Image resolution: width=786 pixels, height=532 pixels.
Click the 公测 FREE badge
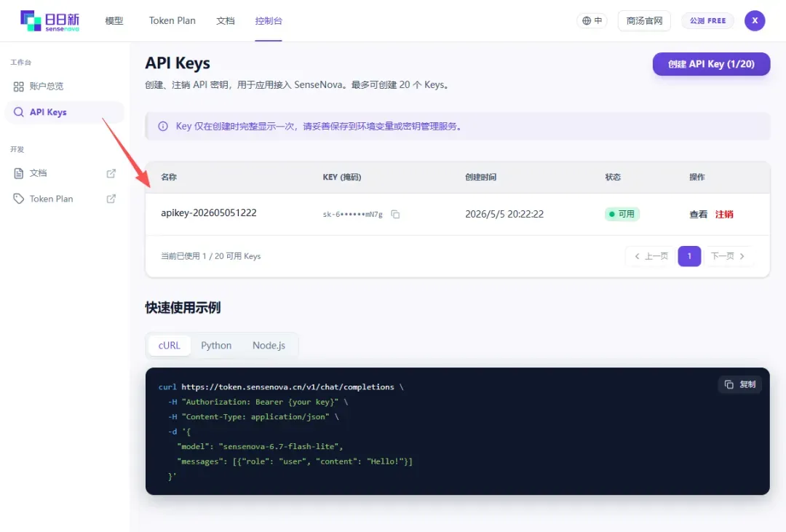(707, 20)
